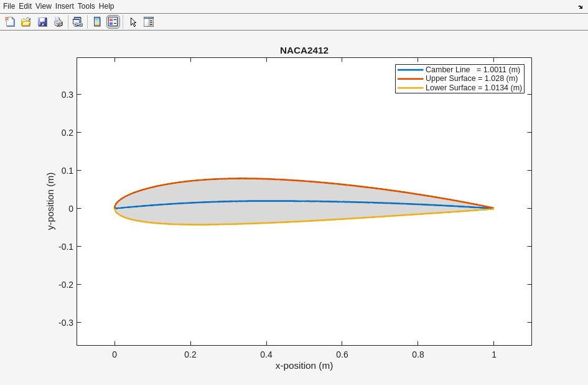This screenshot has width=588, height=385.
Task: Save the figure using the floppy disk icon
Action: point(42,22)
